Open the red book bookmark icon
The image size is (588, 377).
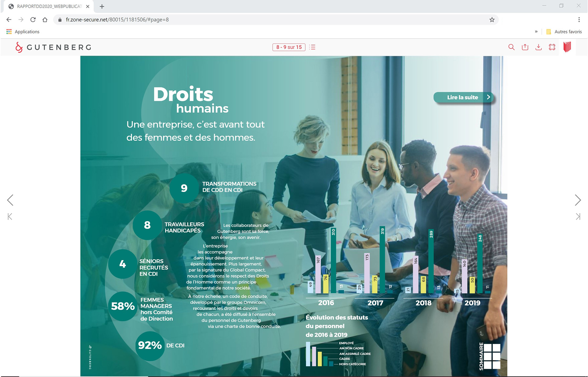click(567, 47)
